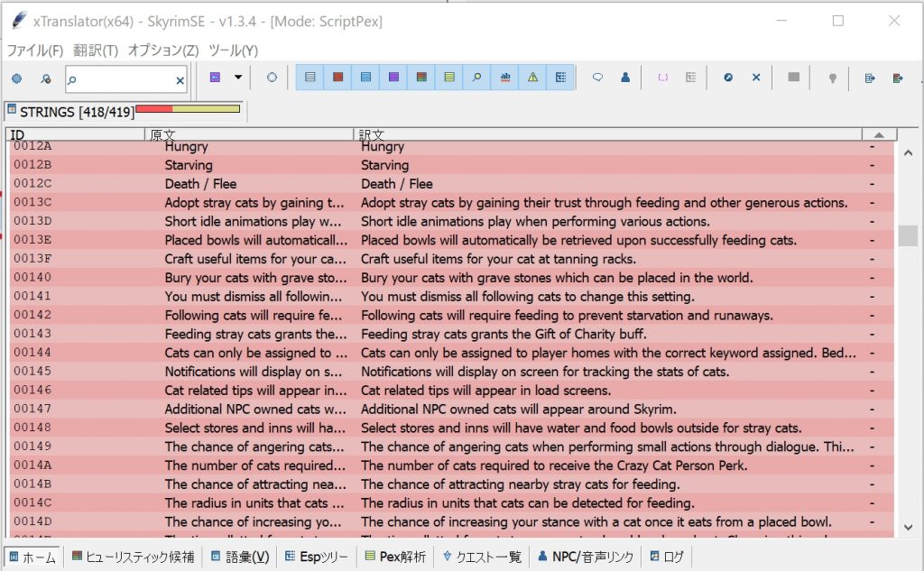
Task: Expand the dropdown arrow beside the green translate icon
Action: coord(238,78)
